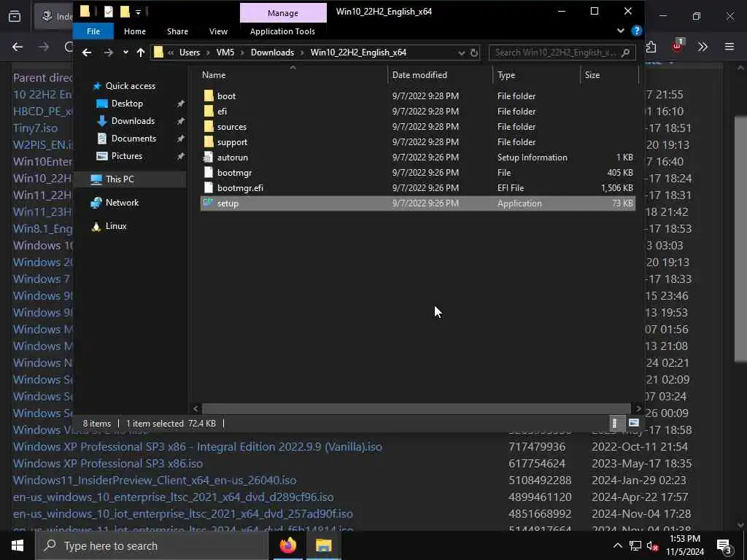The image size is (747, 560).
Task: Sort by the Name column header
Action: coord(214,75)
